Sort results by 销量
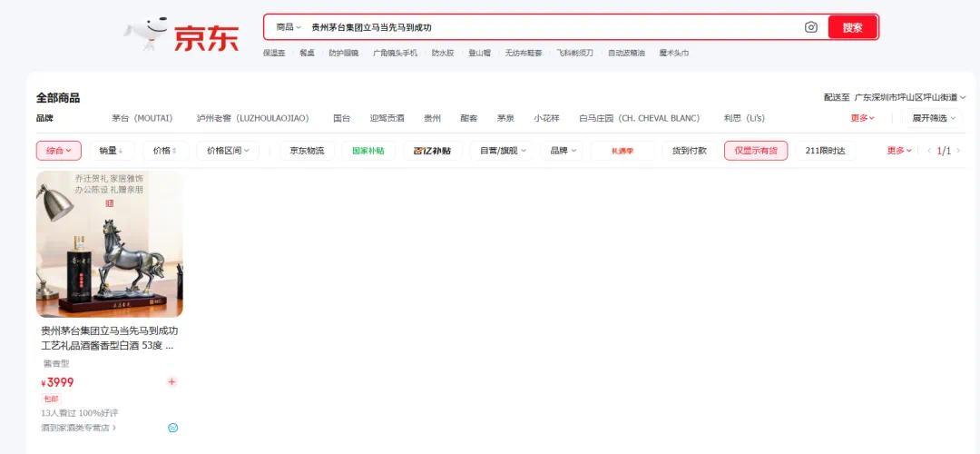980x454 pixels. click(x=112, y=151)
